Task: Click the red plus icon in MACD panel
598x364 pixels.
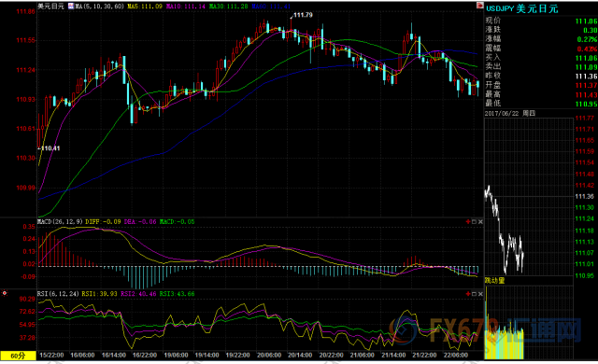Action: click(468, 221)
